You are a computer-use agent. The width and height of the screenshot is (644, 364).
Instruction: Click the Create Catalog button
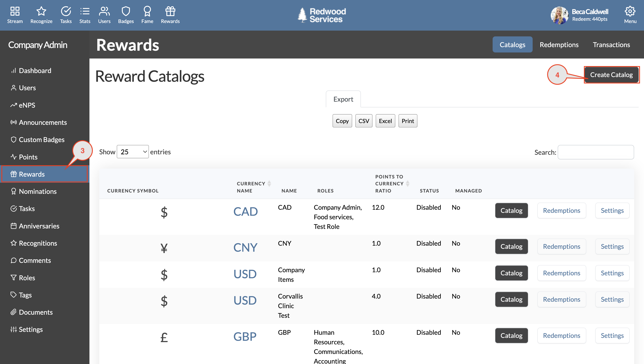pos(611,75)
